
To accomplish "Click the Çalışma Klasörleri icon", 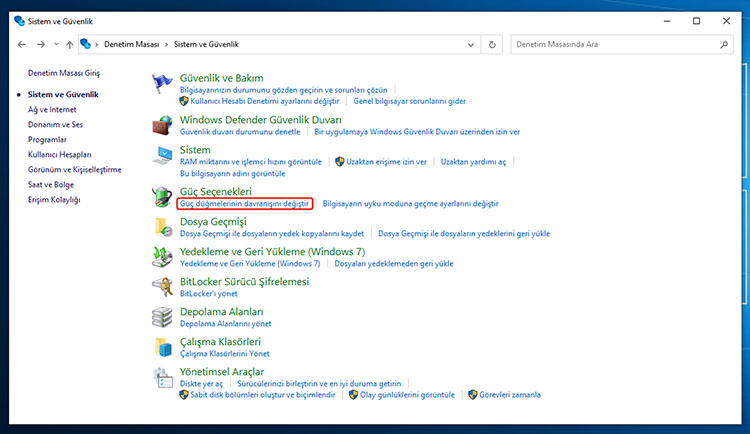I will point(163,347).
